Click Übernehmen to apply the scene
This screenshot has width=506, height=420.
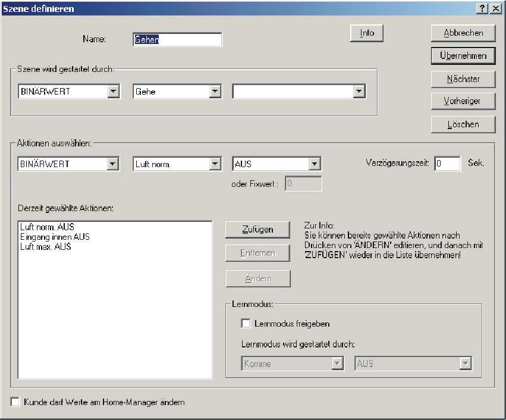coord(463,55)
